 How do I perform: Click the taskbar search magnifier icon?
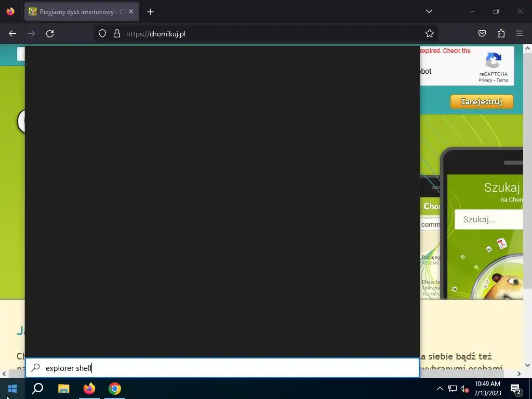pyautogui.click(x=37, y=389)
